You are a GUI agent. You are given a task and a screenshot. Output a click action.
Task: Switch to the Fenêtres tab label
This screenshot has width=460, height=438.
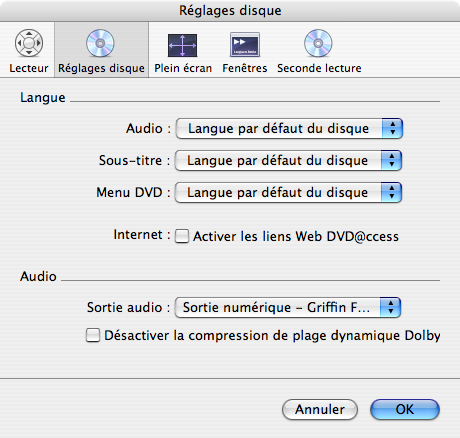click(245, 68)
